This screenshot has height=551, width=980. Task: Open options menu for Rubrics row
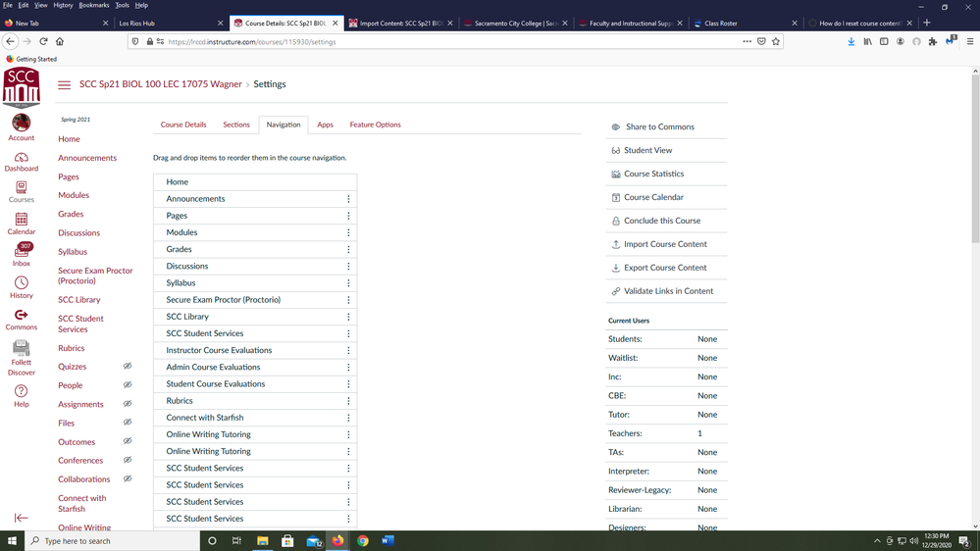click(x=349, y=401)
